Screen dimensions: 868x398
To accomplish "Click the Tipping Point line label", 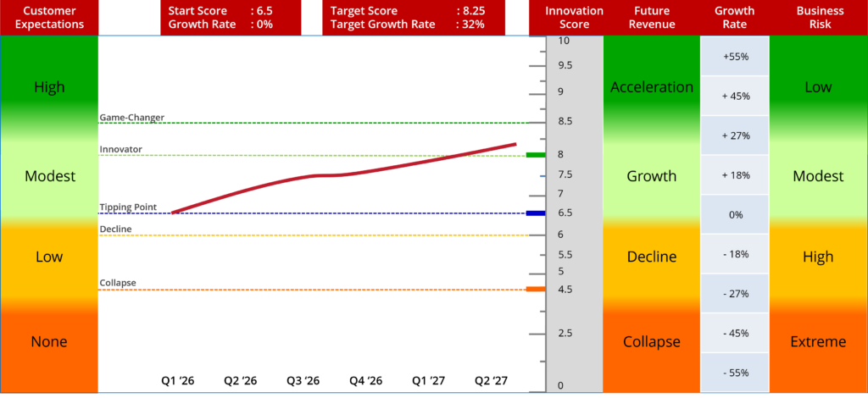I will 128,207.
